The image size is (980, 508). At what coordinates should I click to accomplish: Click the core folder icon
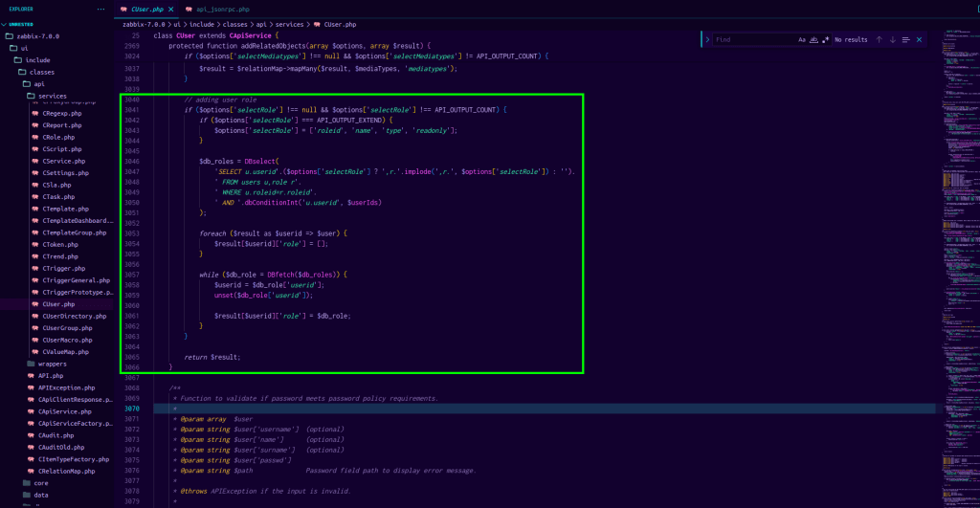(25, 483)
